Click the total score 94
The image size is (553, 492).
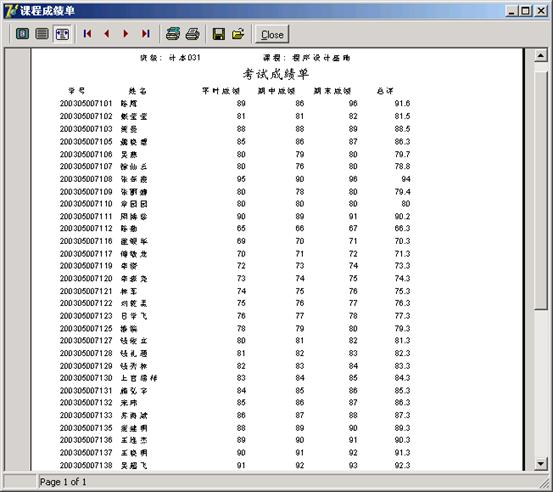[406, 179]
